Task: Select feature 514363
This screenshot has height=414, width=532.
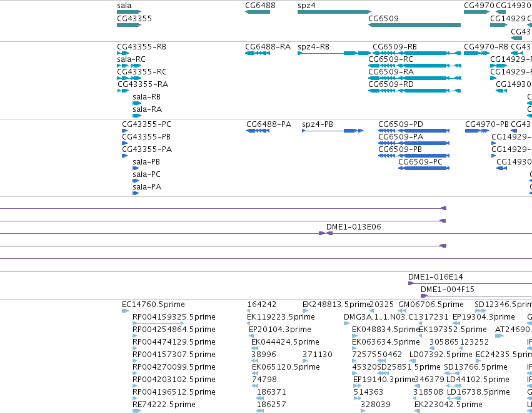Action: [x=358, y=399]
